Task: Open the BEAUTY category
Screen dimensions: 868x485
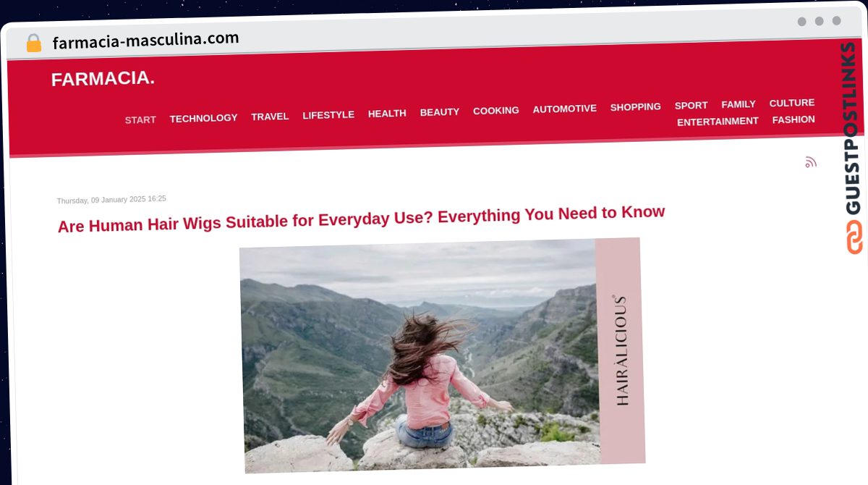Action: 440,111
